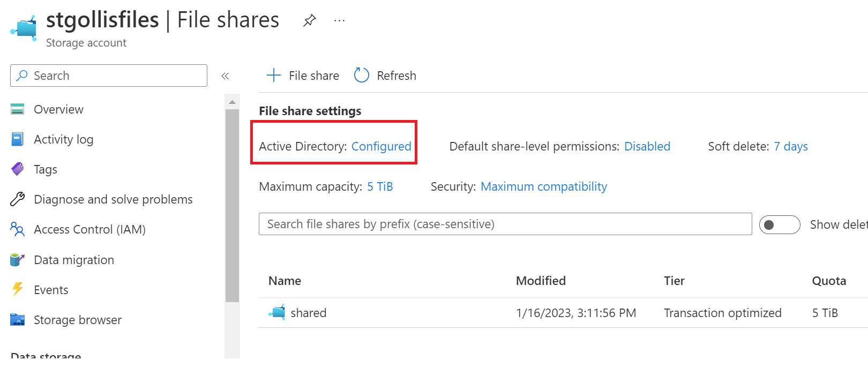This screenshot has height=368, width=868.
Task: Pin this page to dashboard
Action: pos(309,20)
